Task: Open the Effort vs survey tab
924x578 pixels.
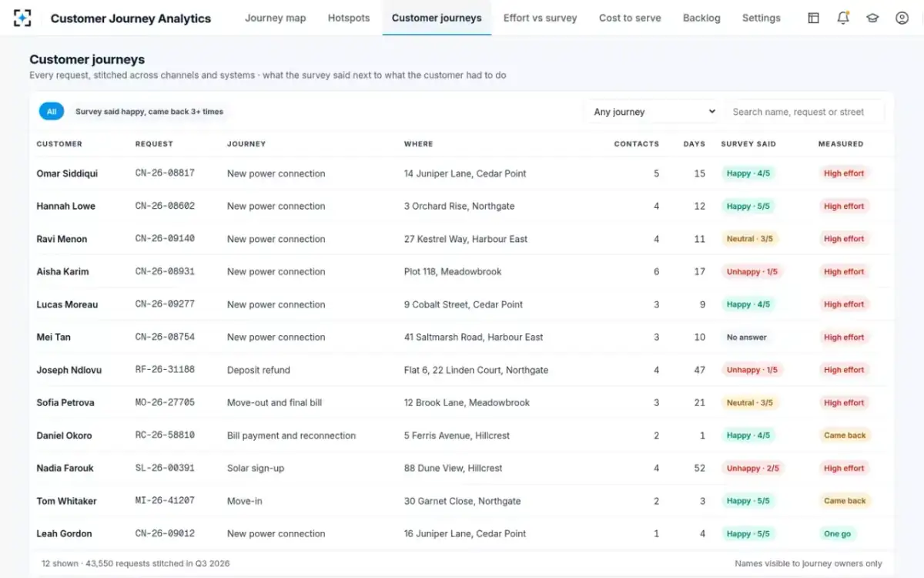Action: click(x=540, y=18)
